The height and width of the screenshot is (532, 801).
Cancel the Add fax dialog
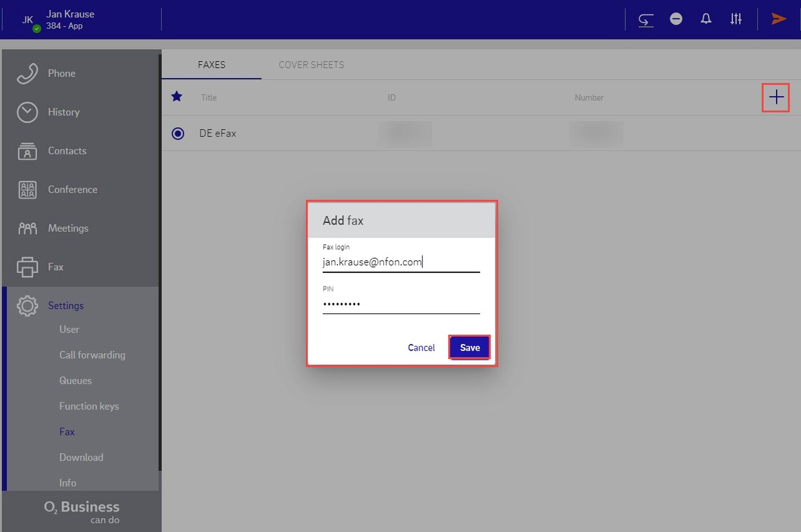tap(421, 347)
